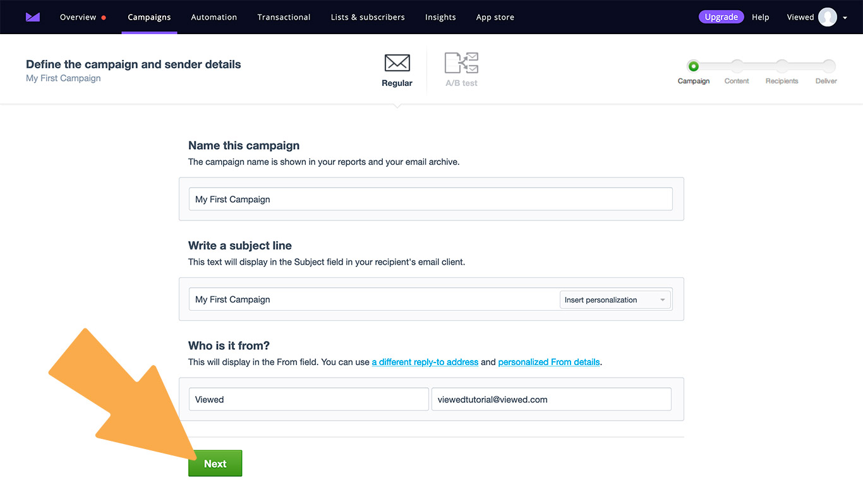Select the Regular campaign envelope icon
Screen dimensions: 863x504
(x=397, y=63)
